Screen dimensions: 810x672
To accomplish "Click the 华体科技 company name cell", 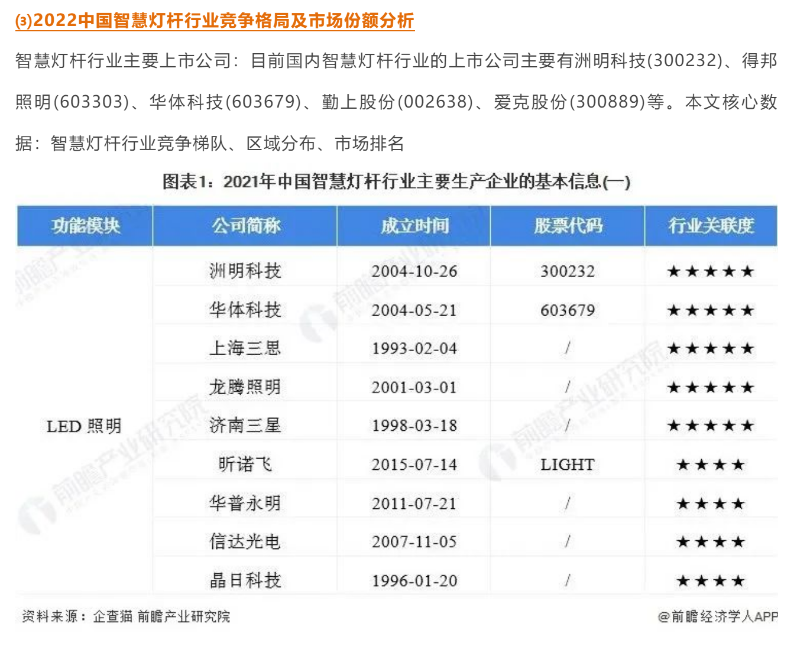I will 245,310.
